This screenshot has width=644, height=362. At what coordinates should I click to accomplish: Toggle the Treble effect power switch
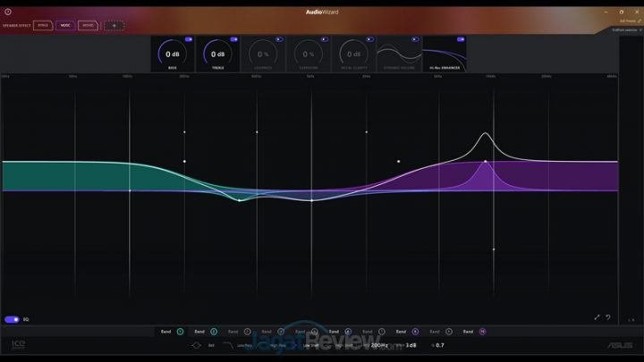(x=233, y=39)
